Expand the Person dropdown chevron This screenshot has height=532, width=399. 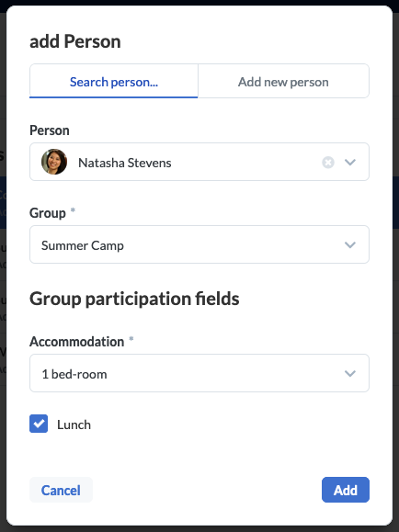(x=350, y=163)
